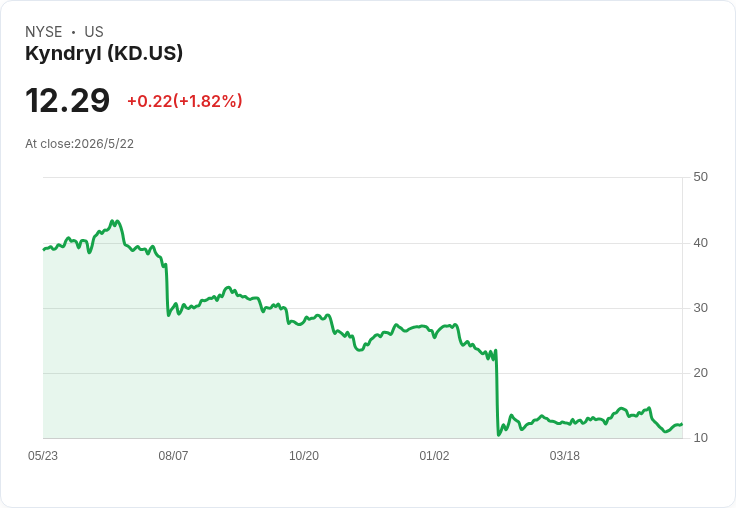Click the chart line's highest peak

point(112,221)
